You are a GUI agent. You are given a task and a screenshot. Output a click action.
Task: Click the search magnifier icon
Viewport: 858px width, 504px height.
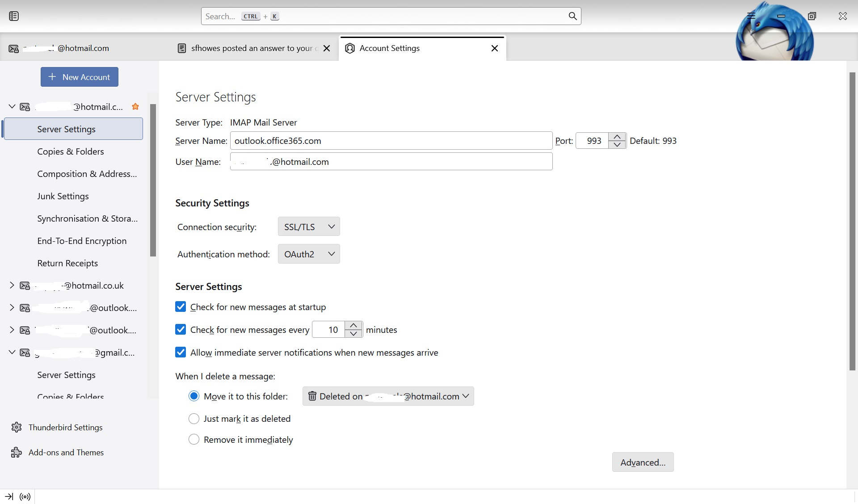pyautogui.click(x=572, y=16)
